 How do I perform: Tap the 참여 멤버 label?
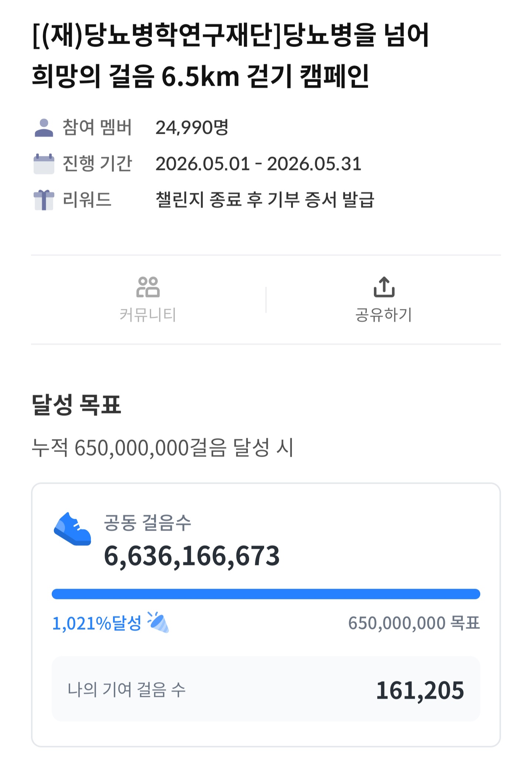[97, 127]
